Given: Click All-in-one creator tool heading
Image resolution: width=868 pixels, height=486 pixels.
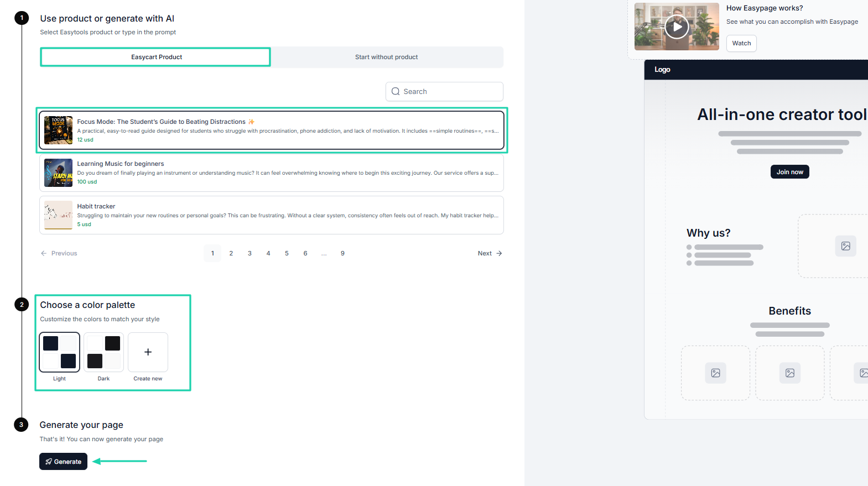Looking at the screenshot, I should coord(782,114).
